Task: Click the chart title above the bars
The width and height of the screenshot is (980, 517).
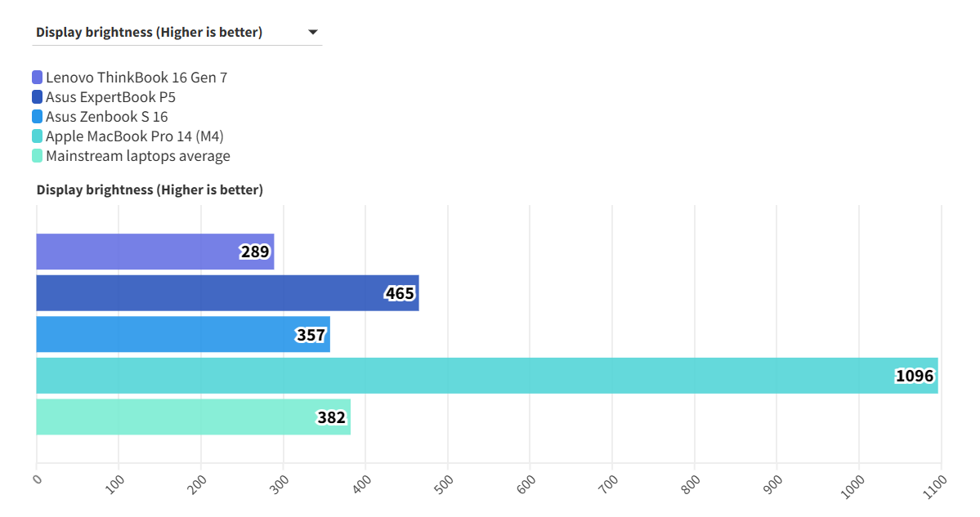Action: pos(150,189)
